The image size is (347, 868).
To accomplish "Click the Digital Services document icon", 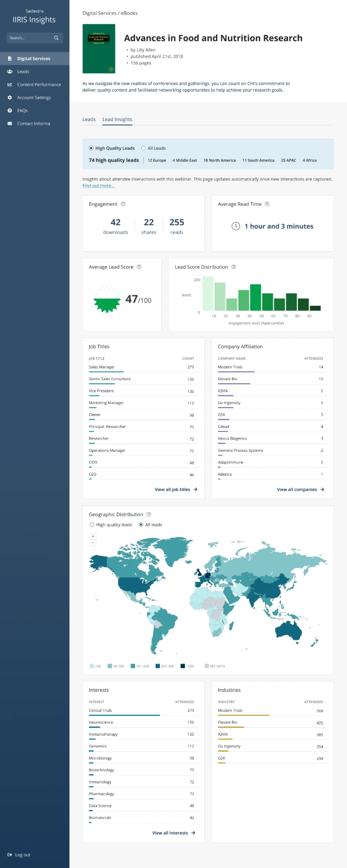I will tap(10, 59).
